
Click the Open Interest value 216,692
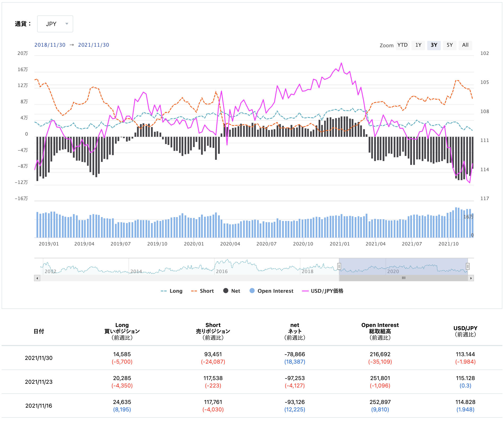coord(380,354)
